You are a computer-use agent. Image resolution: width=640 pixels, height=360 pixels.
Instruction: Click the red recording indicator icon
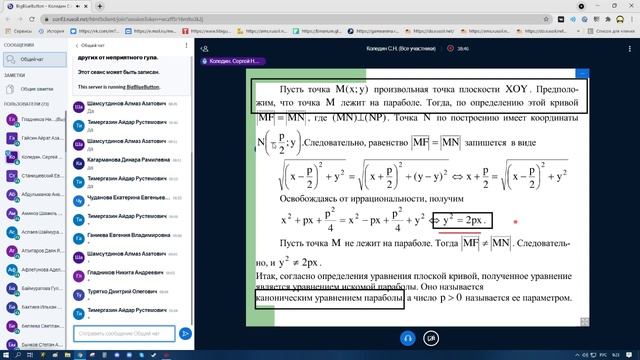(x=450, y=48)
